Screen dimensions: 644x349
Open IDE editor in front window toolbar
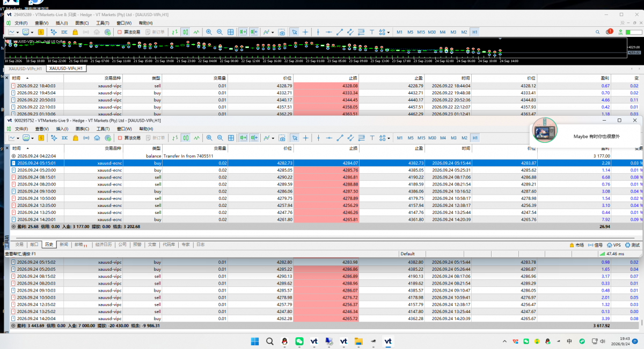point(64,138)
